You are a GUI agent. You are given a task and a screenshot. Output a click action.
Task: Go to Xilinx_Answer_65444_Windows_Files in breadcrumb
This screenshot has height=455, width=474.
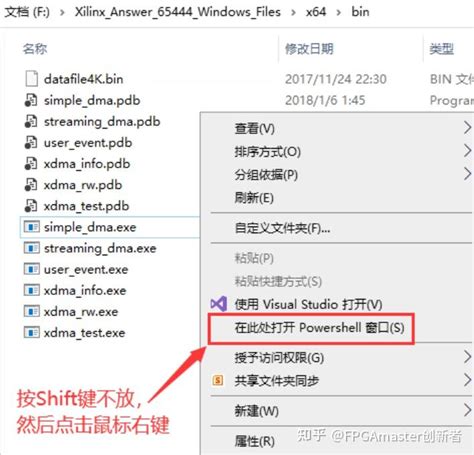(178, 12)
